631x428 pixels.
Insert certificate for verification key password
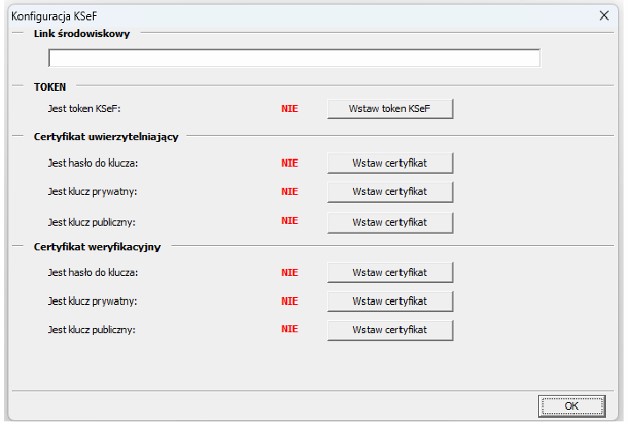pos(390,272)
